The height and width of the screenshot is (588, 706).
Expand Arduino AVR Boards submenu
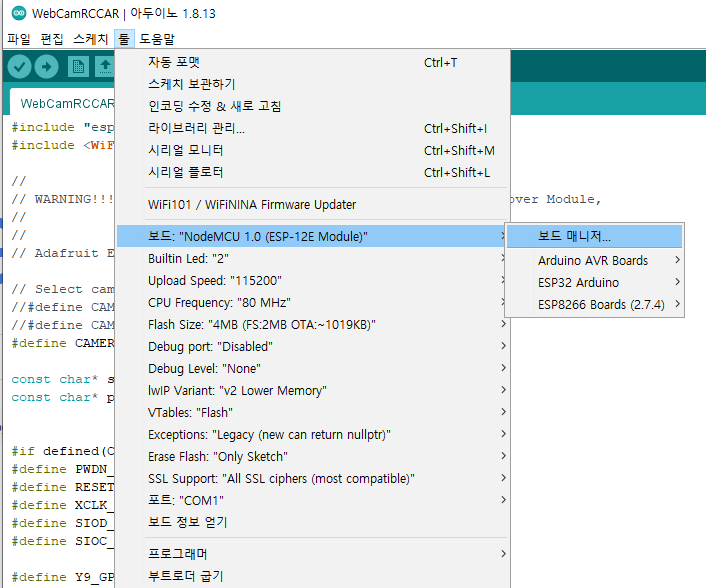click(x=594, y=260)
